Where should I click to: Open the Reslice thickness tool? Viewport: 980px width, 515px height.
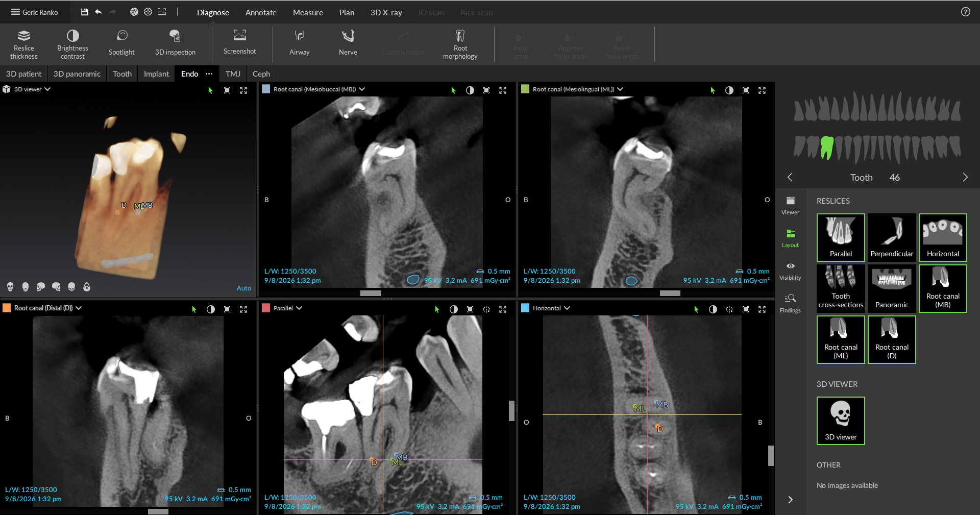[x=23, y=44]
